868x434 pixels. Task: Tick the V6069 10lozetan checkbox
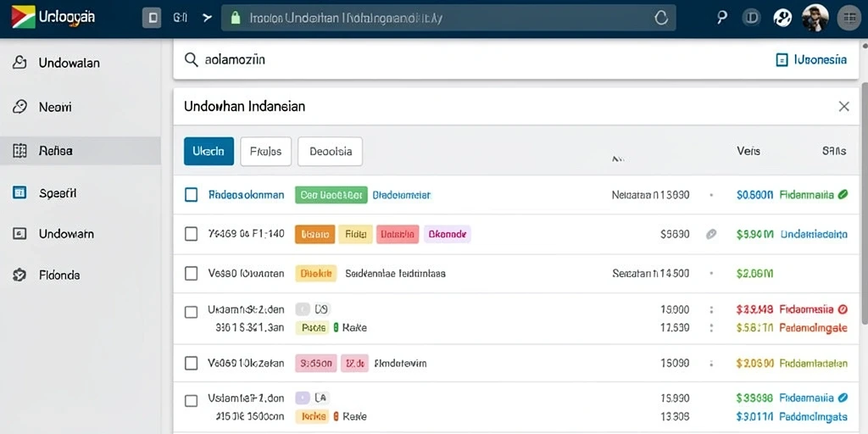pyautogui.click(x=191, y=363)
